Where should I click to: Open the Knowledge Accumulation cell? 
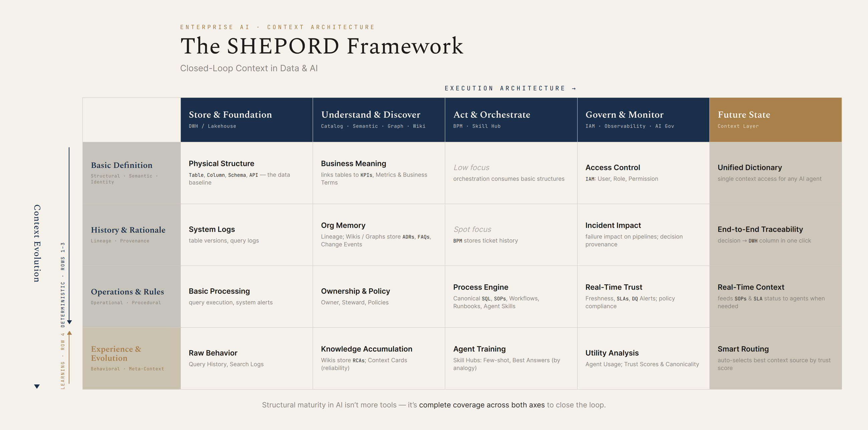pos(379,359)
